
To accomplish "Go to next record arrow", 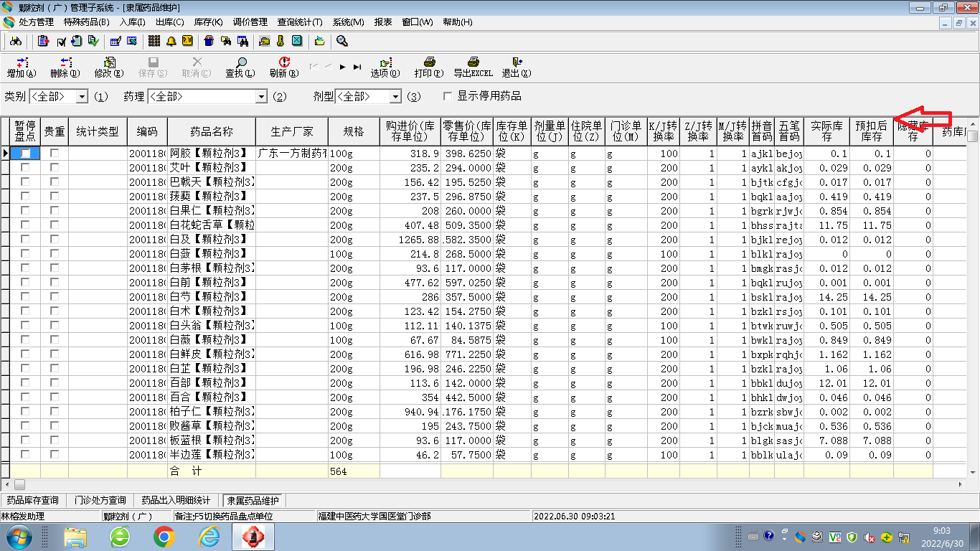I will pyautogui.click(x=343, y=67).
